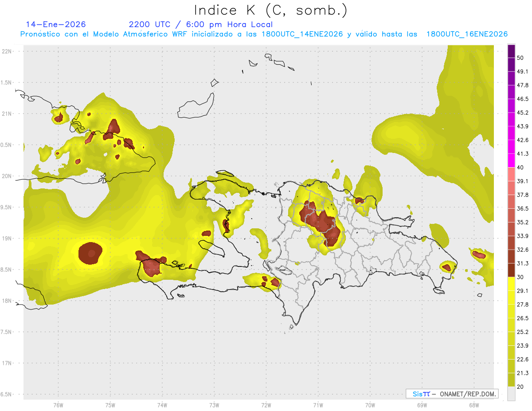Click the legend value 30
532x411 pixels.
point(520,277)
